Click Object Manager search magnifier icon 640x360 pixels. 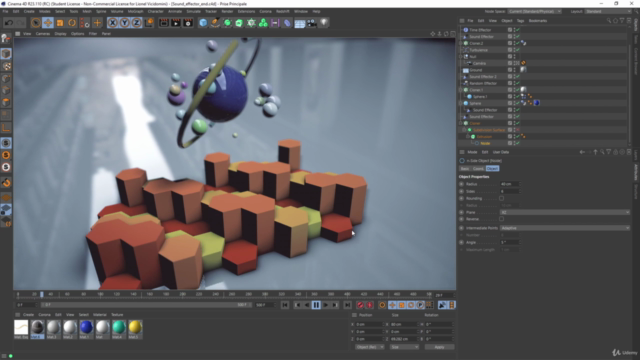click(x=609, y=20)
